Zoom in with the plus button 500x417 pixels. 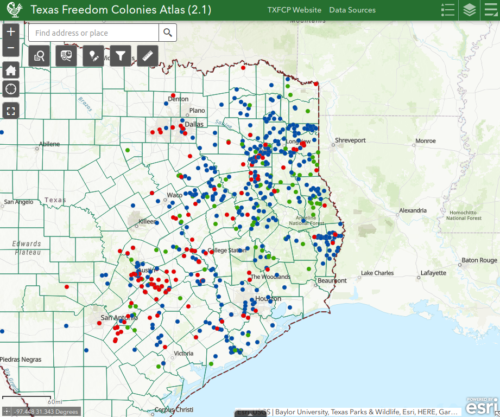point(11,32)
